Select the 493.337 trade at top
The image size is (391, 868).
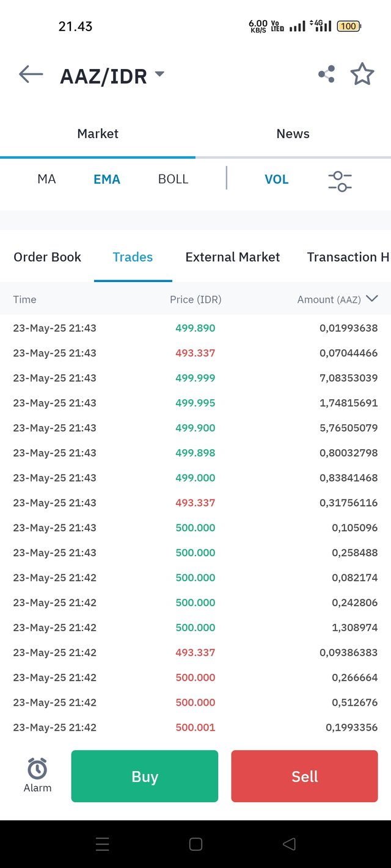point(195,353)
